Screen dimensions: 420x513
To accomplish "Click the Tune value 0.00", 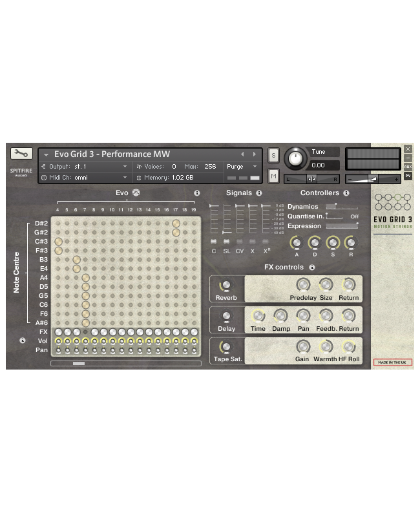I will coord(318,165).
